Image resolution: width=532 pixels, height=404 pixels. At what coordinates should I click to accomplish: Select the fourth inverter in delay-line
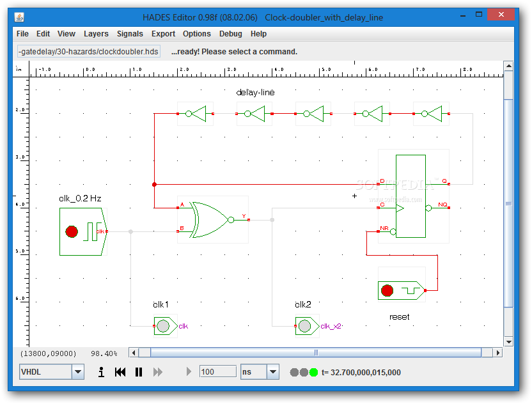pyautogui.click(x=372, y=114)
